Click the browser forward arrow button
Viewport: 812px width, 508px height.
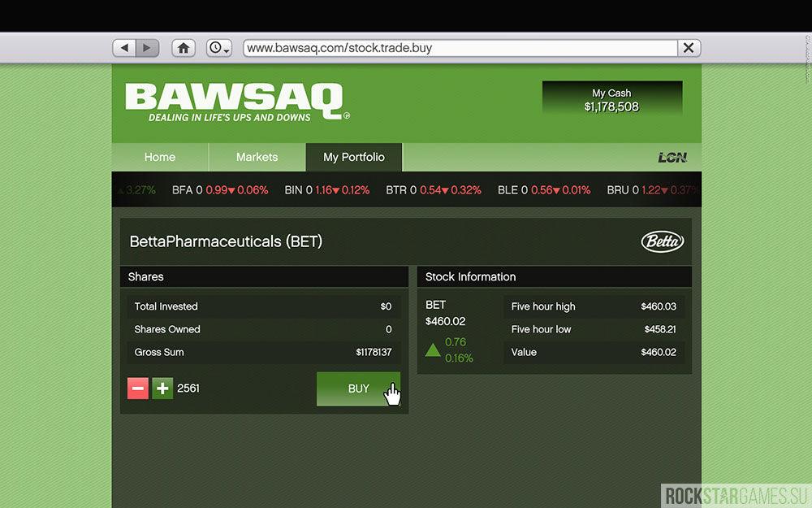[x=147, y=48]
